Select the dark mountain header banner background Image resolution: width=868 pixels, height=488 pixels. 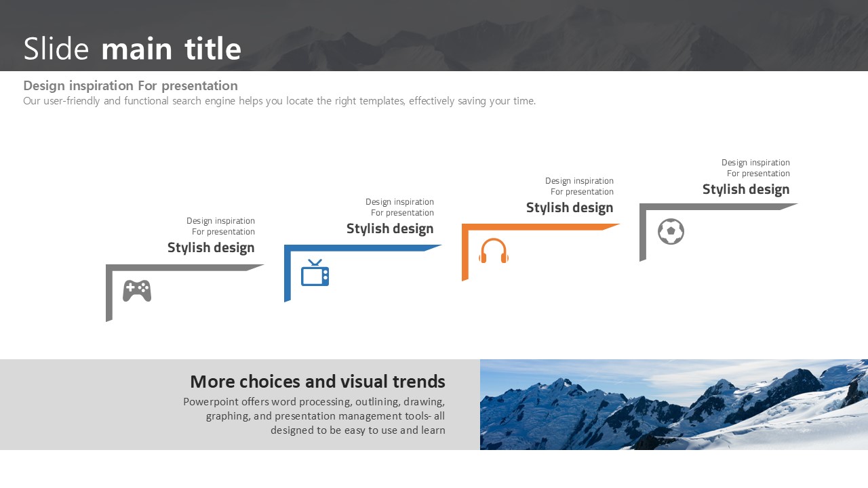click(x=542, y=34)
